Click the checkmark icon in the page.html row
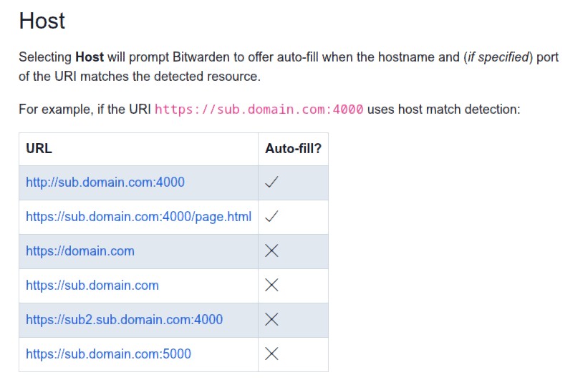 point(271,216)
